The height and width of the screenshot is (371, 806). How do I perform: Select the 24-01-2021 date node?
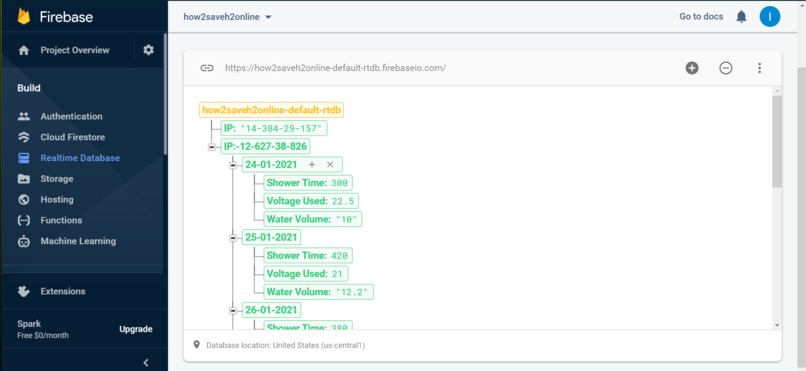(271, 164)
